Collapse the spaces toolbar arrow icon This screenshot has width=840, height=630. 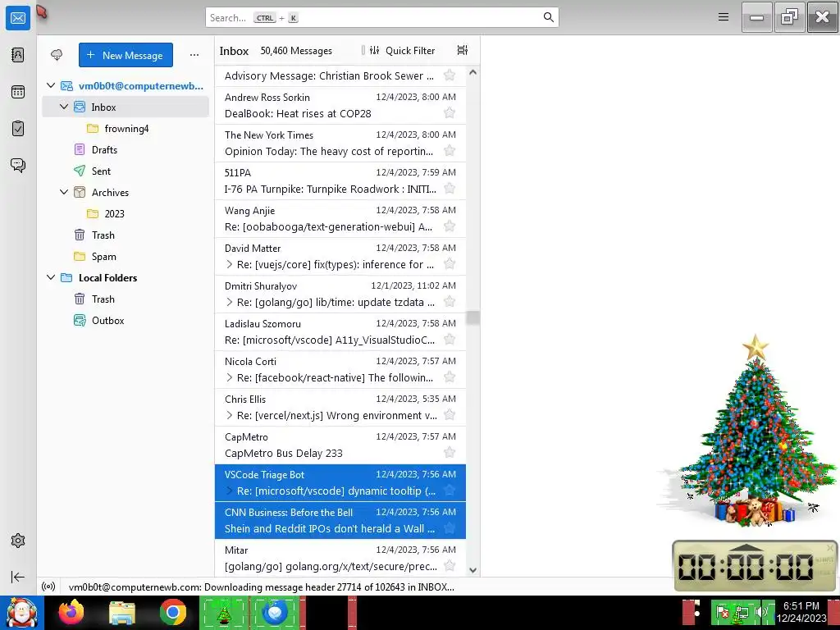click(18, 577)
